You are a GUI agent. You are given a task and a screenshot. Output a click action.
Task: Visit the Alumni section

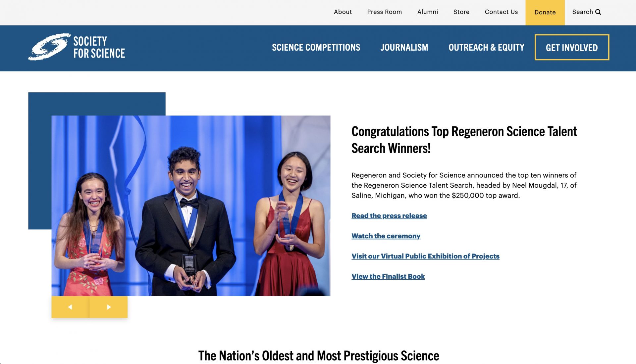point(427,12)
